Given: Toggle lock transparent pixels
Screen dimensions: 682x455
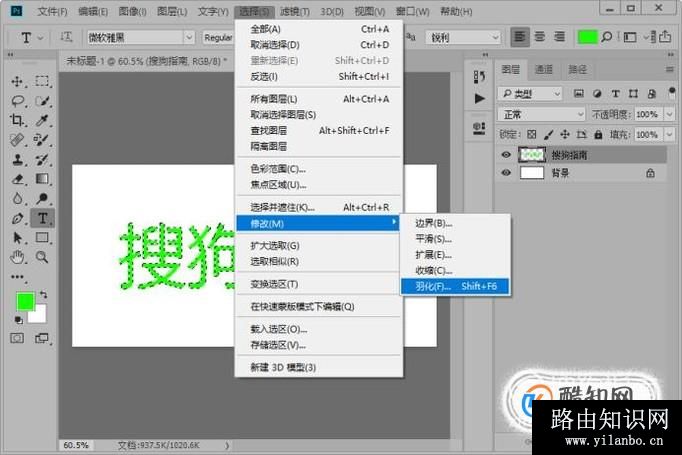Looking at the screenshot, I should point(532,134).
